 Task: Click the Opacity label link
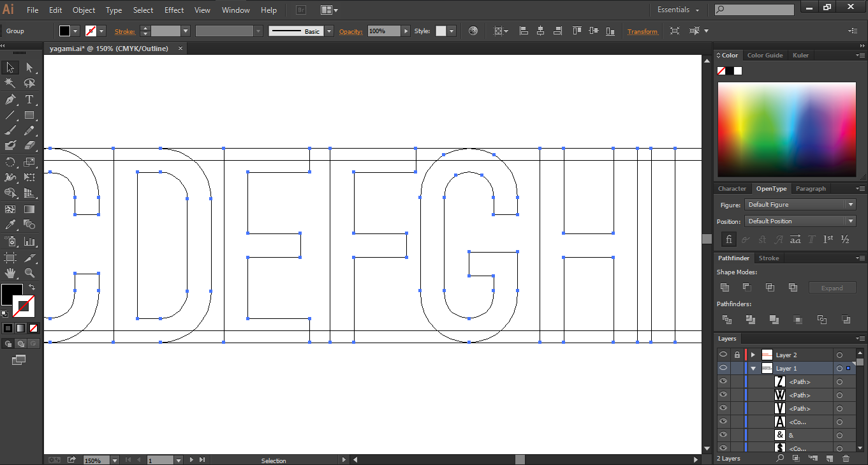[x=350, y=31]
